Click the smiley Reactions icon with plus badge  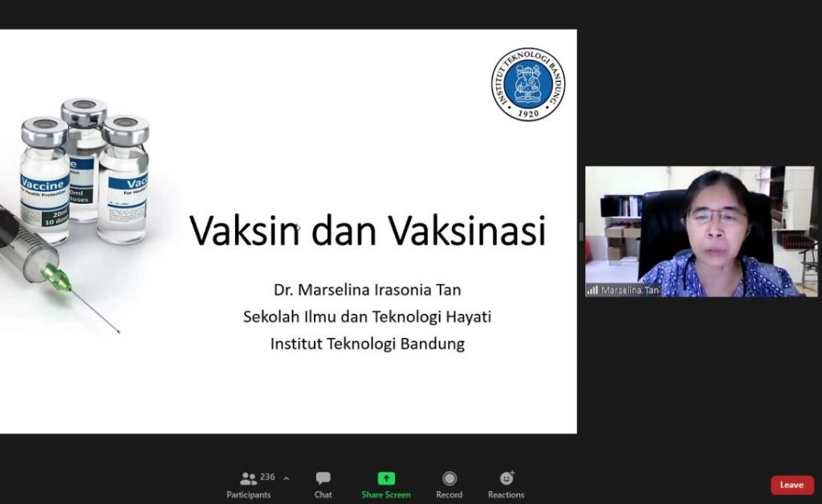pos(506,478)
